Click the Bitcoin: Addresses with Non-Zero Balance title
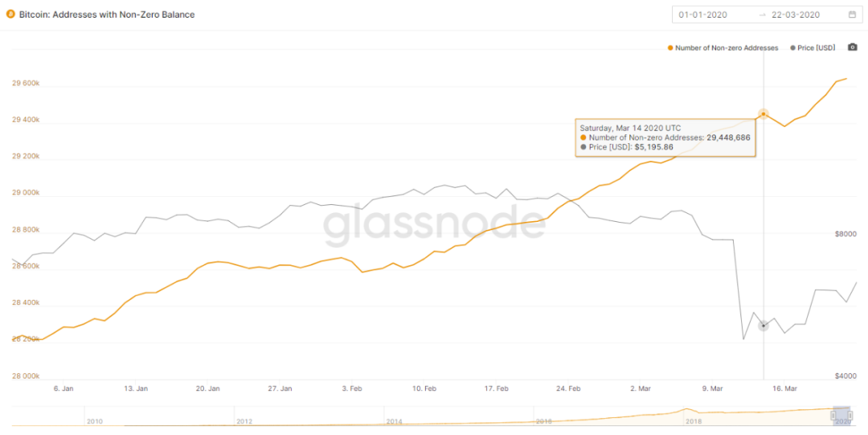 click(x=106, y=14)
